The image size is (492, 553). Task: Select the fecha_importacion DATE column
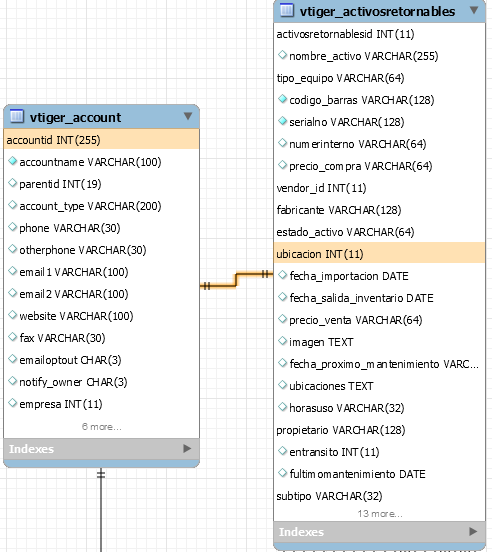pyautogui.click(x=379, y=276)
